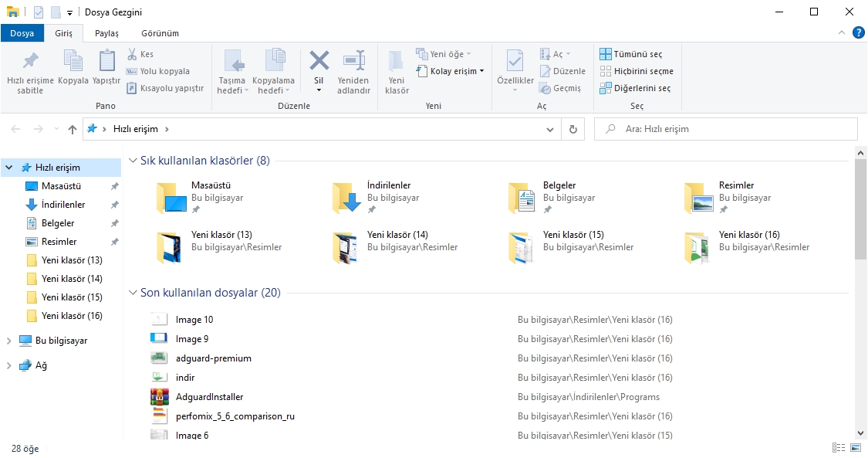Click the Forward navigation arrow
The width and height of the screenshot is (868, 458).
(x=39, y=129)
